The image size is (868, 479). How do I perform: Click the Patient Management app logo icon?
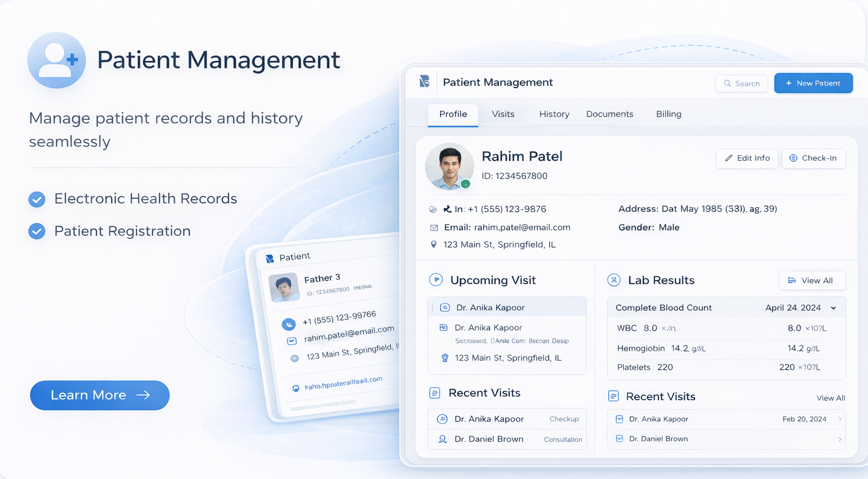pyautogui.click(x=424, y=82)
